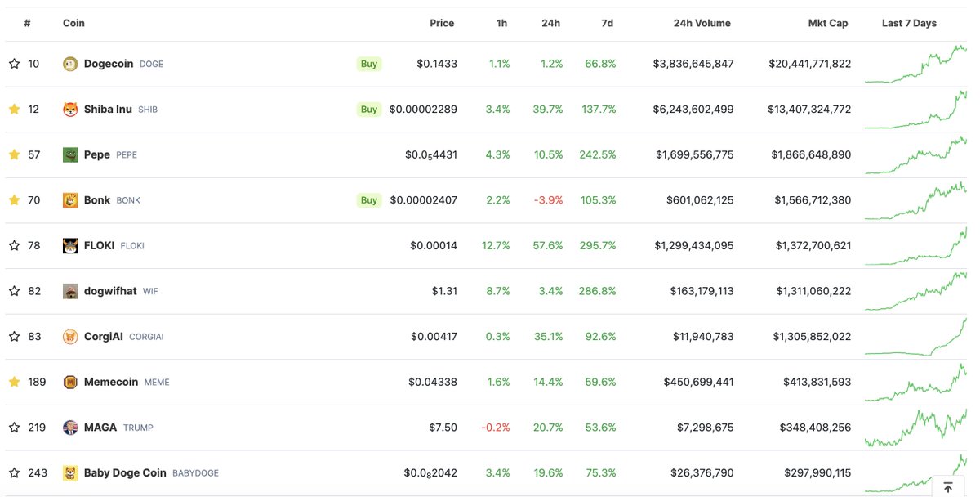The height and width of the screenshot is (497, 980).
Task: Click the CorgiAI logo icon
Action: tap(70, 337)
